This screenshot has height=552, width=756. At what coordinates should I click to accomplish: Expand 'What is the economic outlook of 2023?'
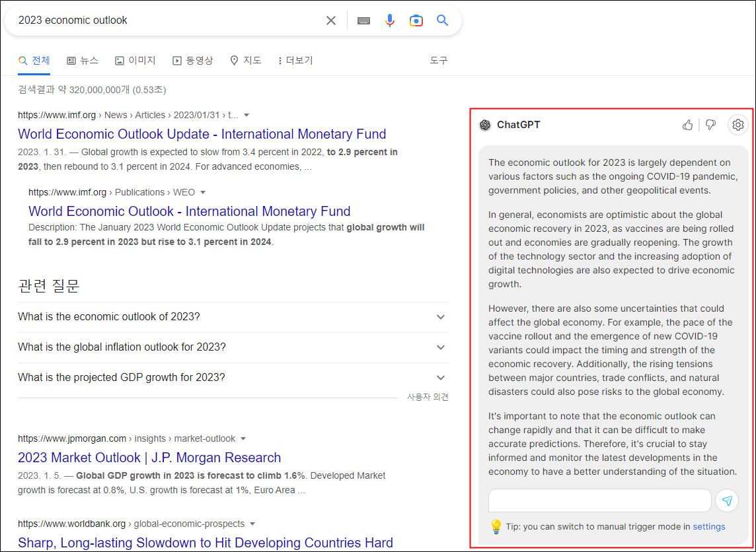[x=233, y=317]
